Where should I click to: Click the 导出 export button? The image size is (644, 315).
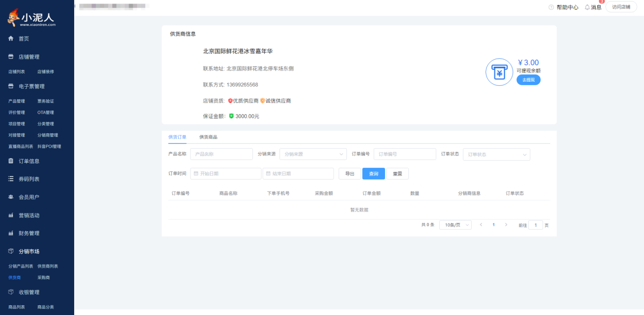point(349,173)
